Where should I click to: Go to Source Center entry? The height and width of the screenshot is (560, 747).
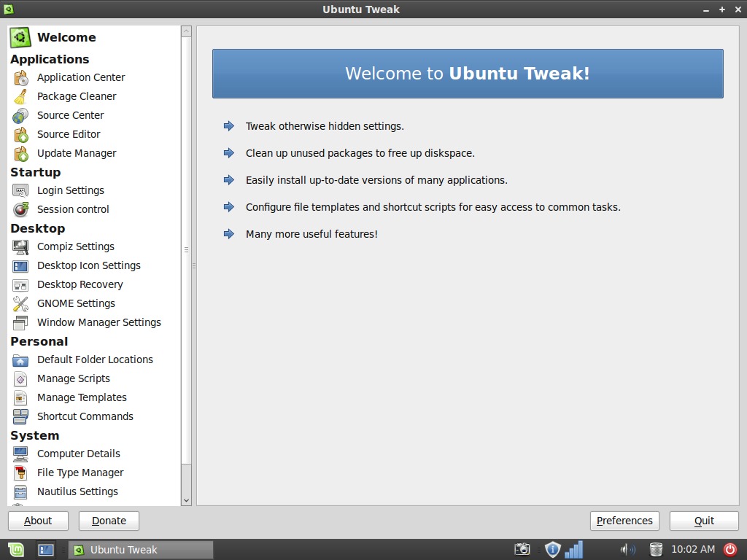point(71,115)
